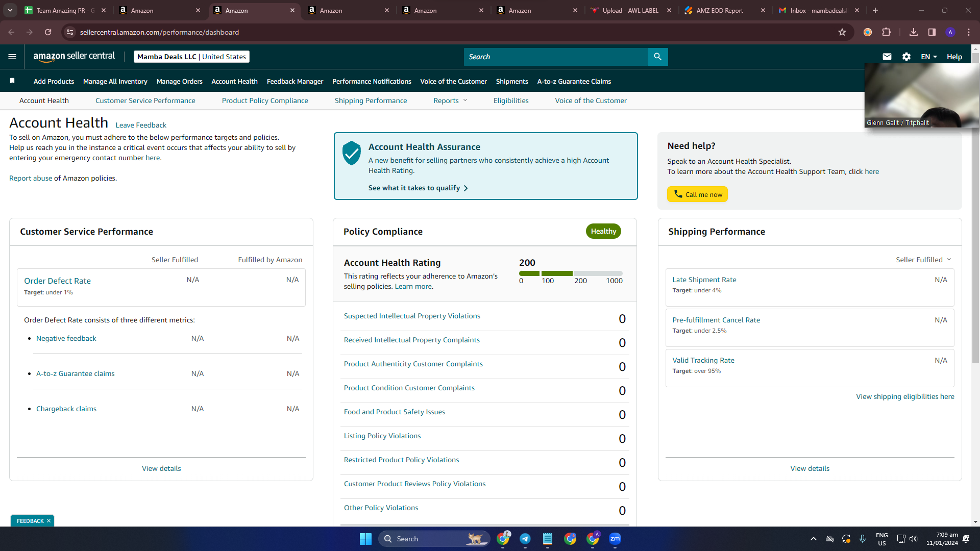Go back to previous page
The height and width of the screenshot is (551, 980).
[x=11, y=32]
